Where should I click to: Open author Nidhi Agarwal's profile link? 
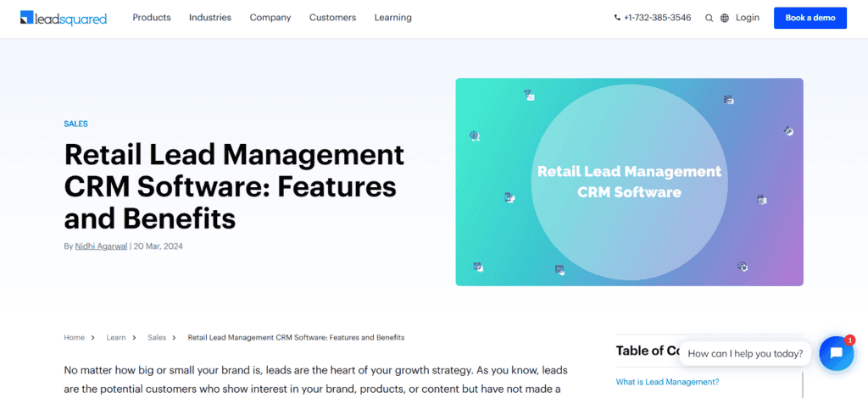click(x=102, y=246)
